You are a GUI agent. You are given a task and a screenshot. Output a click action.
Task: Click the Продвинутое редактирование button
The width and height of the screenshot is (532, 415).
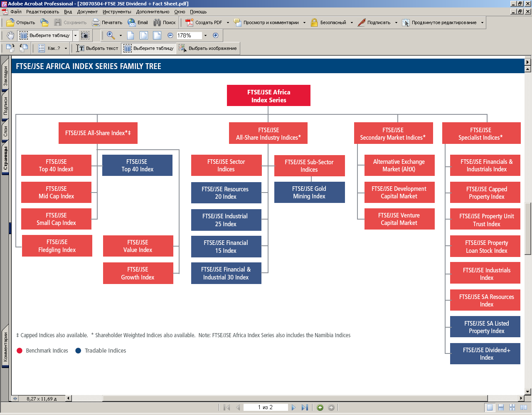[440, 22]
